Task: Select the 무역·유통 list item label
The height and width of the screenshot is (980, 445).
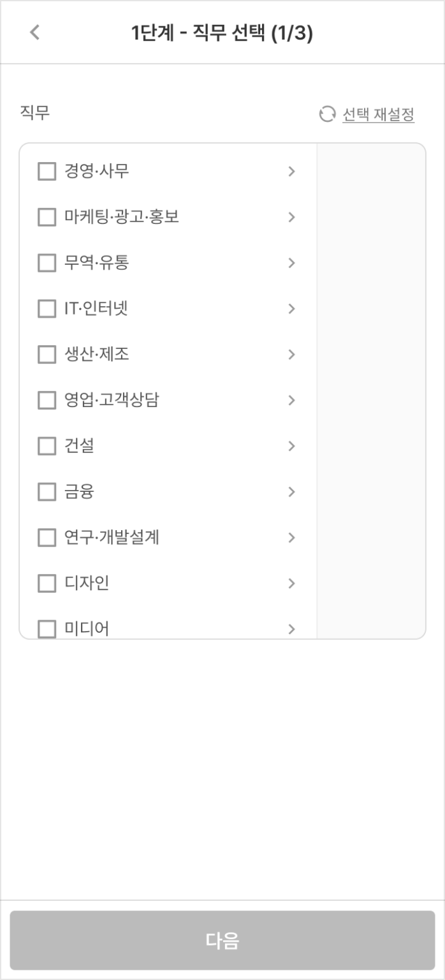Action: click(x=97, y=263)
